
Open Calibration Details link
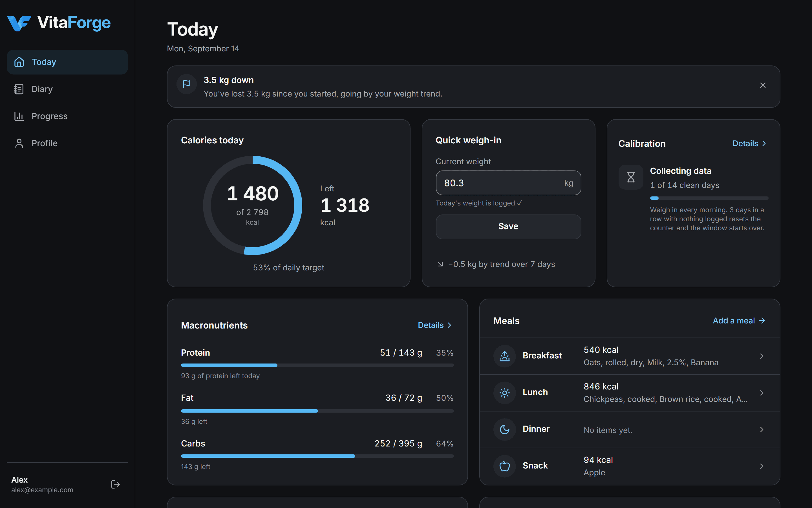(x=749, y=143)
